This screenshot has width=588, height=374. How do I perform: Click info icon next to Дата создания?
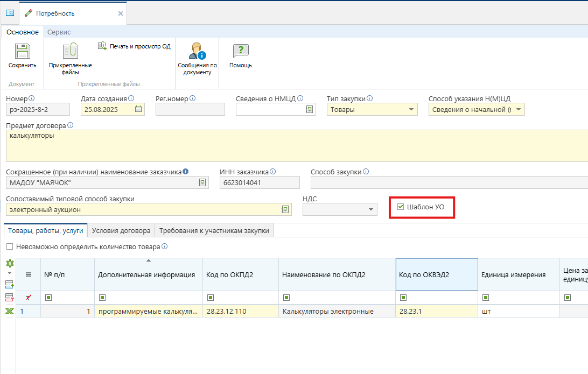131,98
